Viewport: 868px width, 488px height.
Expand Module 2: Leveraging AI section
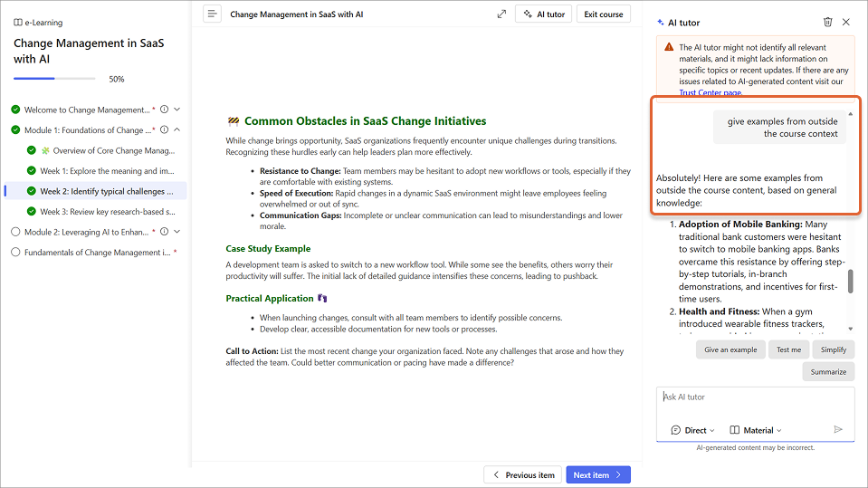click(177, 232)
